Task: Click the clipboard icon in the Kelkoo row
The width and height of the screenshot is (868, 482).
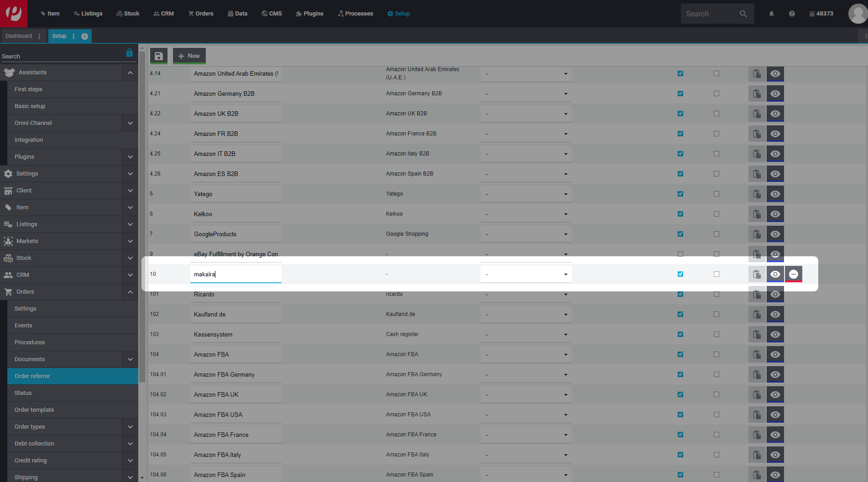Action: tap(757, 214)
